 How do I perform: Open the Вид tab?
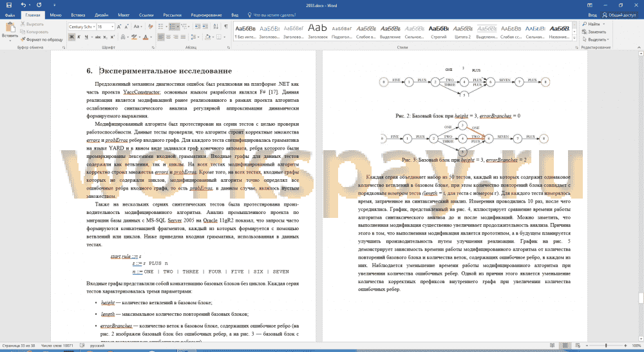click(235, 15)
